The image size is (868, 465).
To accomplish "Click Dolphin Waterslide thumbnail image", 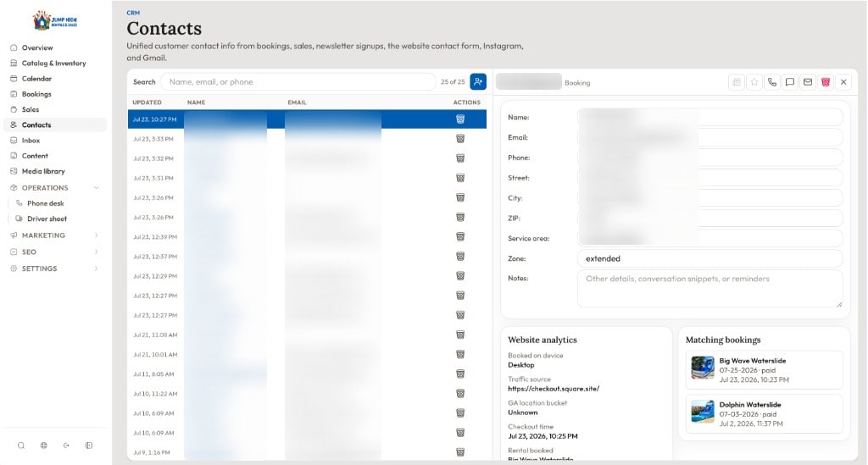I will click(x=703, y=412).
